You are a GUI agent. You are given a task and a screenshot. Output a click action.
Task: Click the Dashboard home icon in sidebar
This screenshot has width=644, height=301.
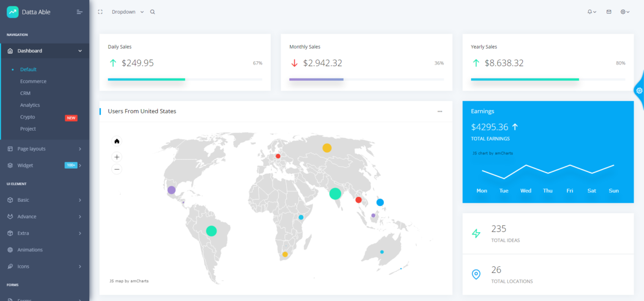(x=10, y=51)
